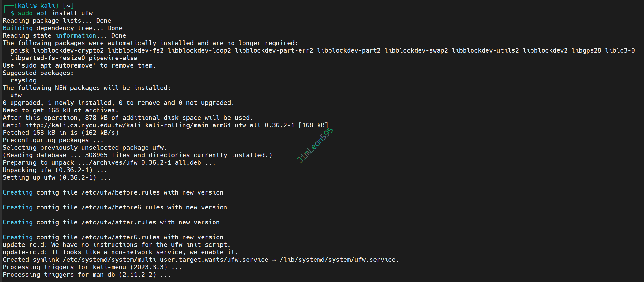Click the /etc/ufw/before.rules file path
Image resolution: width=644 pixels, height=282 pixels.
121,192
